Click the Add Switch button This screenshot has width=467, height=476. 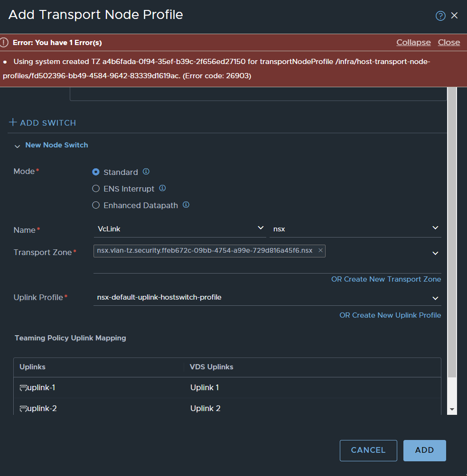(43, 123)
